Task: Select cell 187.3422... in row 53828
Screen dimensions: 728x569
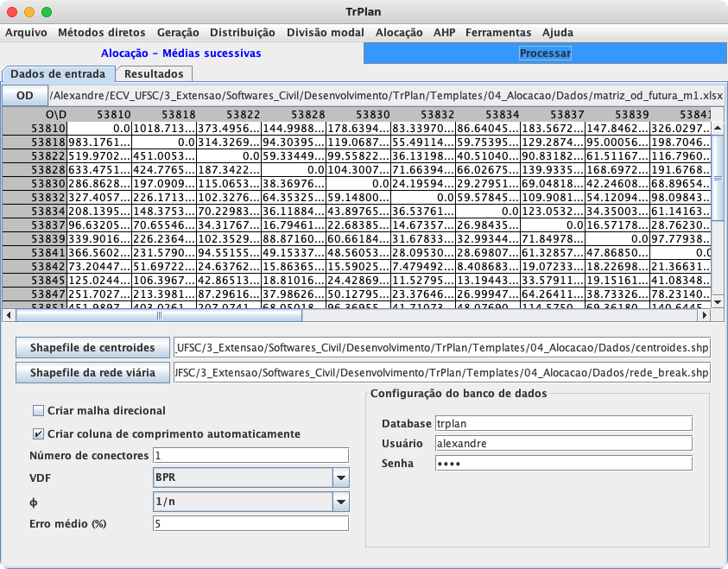Action: click(230, 170)
